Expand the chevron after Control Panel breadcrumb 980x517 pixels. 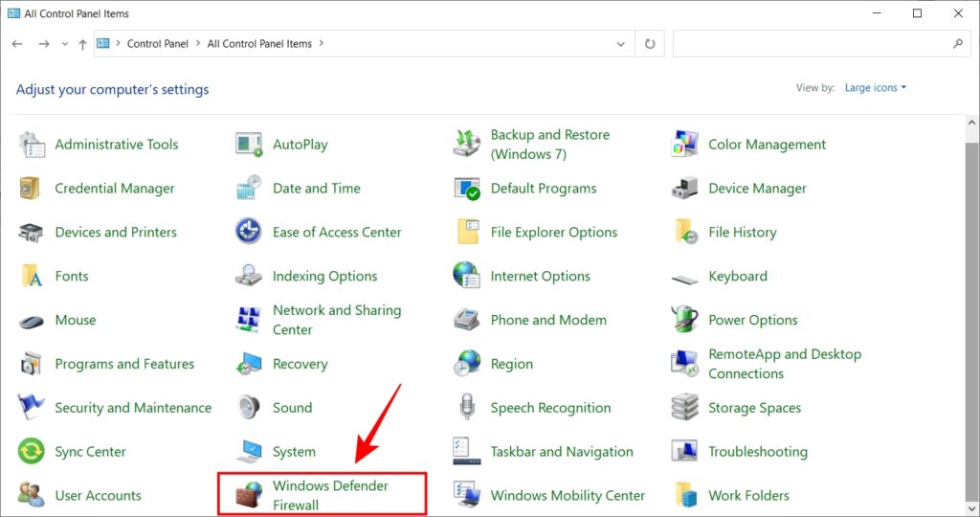[x=197, y=43]
